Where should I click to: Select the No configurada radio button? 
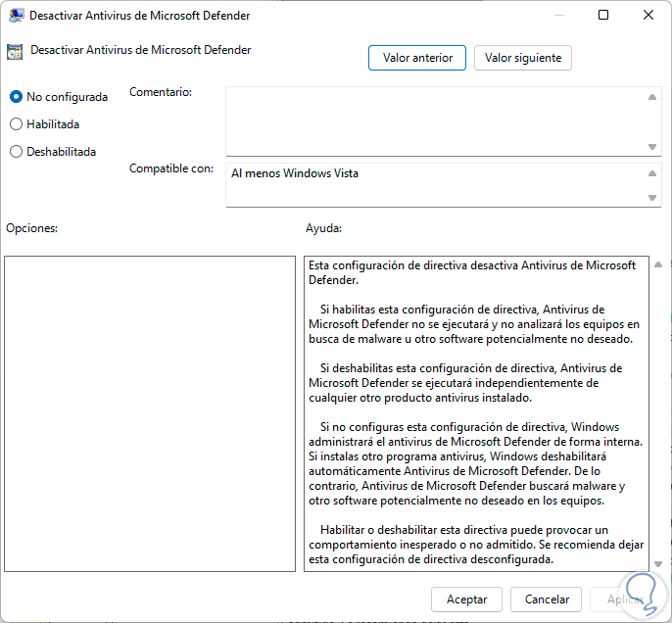point(16,97)
